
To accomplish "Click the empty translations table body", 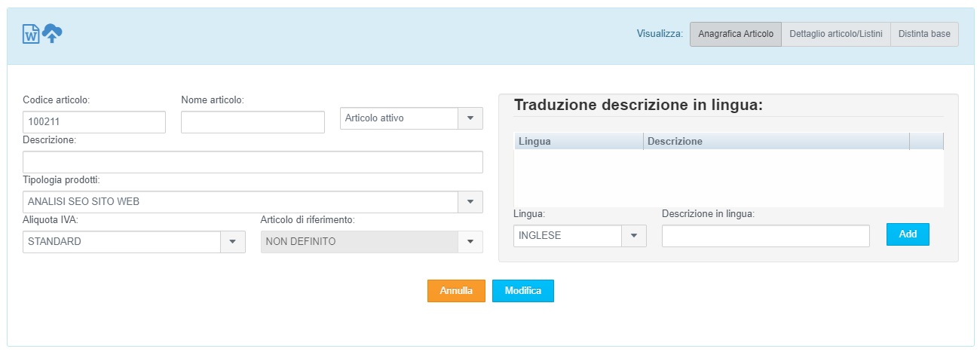I will pos(728,177).
